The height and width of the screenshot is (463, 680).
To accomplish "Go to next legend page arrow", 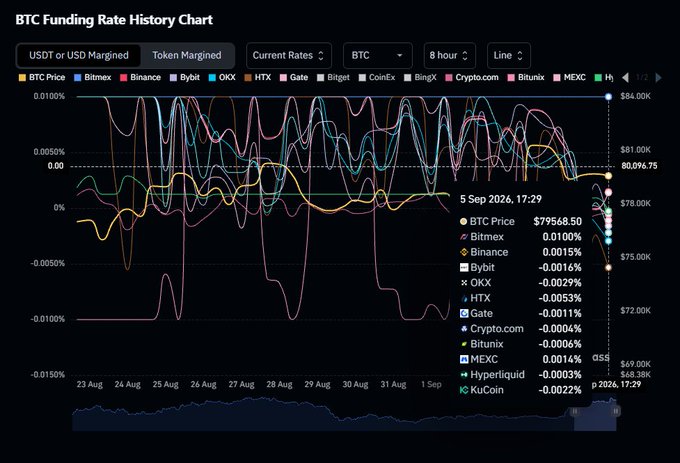I will click(658, 78).
